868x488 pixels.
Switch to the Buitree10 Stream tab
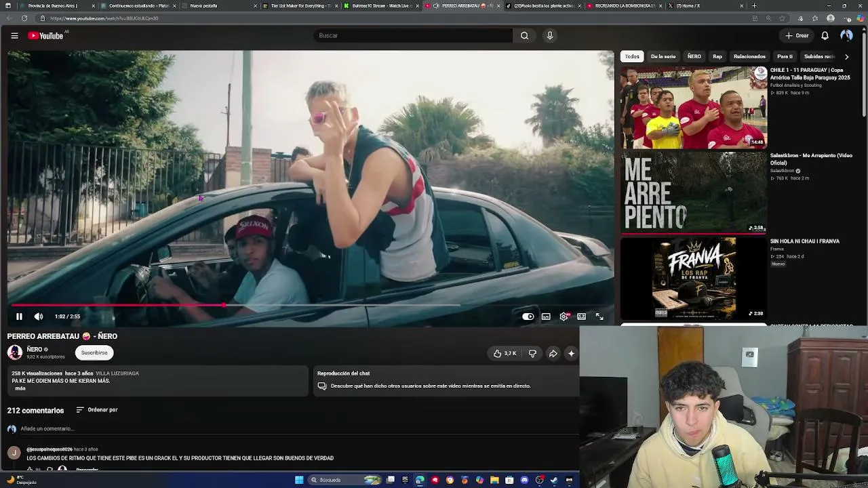(x=380, y=5)
